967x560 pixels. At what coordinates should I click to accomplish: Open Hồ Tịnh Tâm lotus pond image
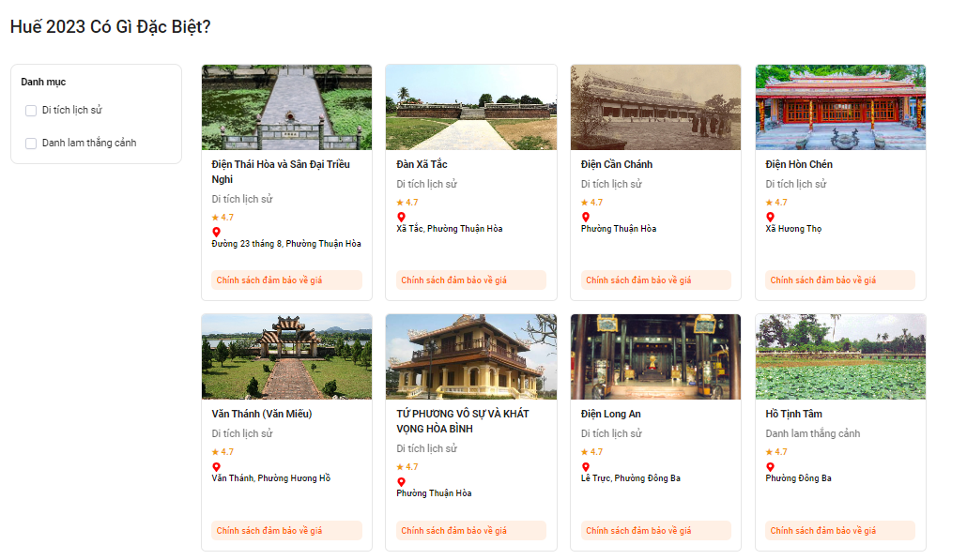pos(840,356)
